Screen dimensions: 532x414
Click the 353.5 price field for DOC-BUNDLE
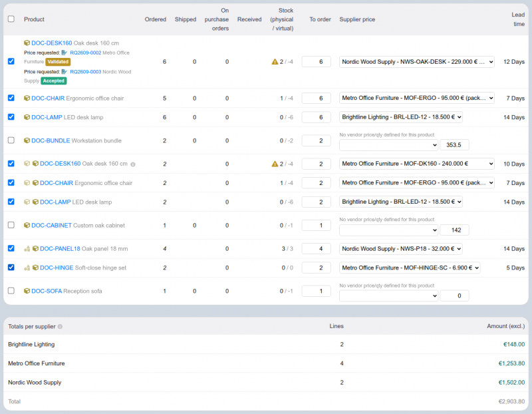pos(455,145)
